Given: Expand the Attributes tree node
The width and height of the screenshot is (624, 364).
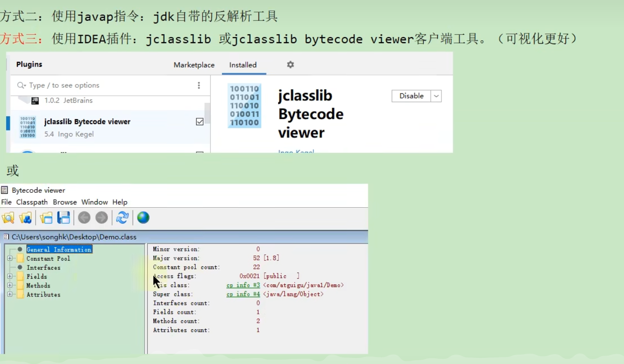Looking at the screenshot, I should tap(10, 295).
